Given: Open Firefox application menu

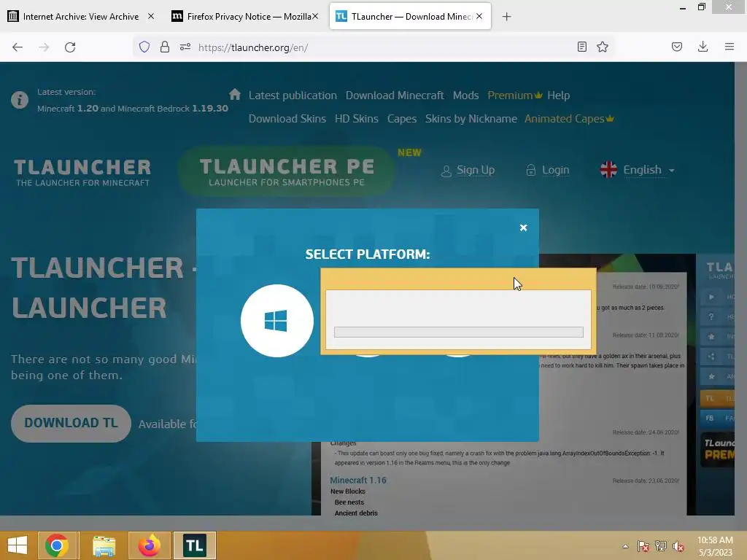Looking at the screenshot, I should coord(729,47).
